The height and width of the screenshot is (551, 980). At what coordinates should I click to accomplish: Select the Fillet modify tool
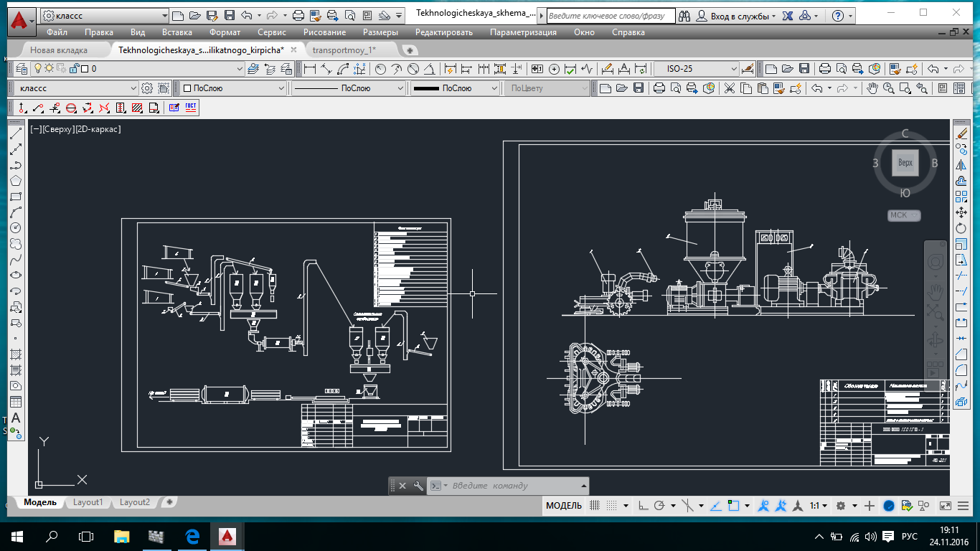click(x=962, y=370)
